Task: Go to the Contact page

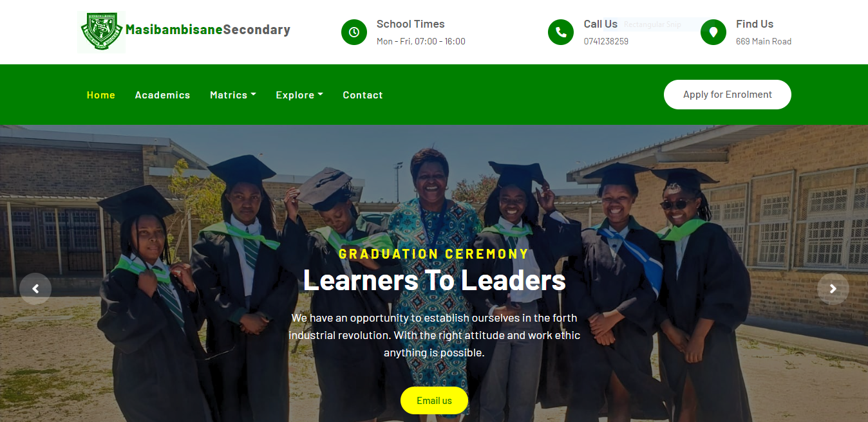Action: click(x=363, y=95)
